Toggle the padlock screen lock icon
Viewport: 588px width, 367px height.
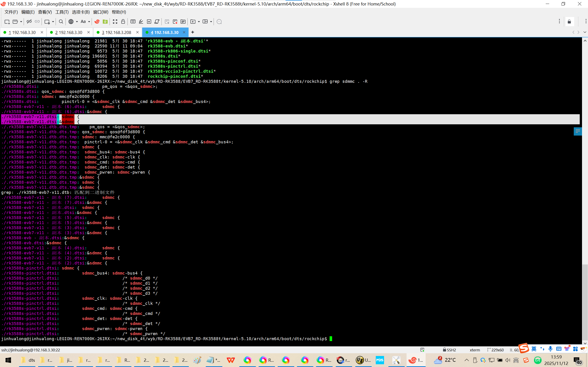point(123,22)
